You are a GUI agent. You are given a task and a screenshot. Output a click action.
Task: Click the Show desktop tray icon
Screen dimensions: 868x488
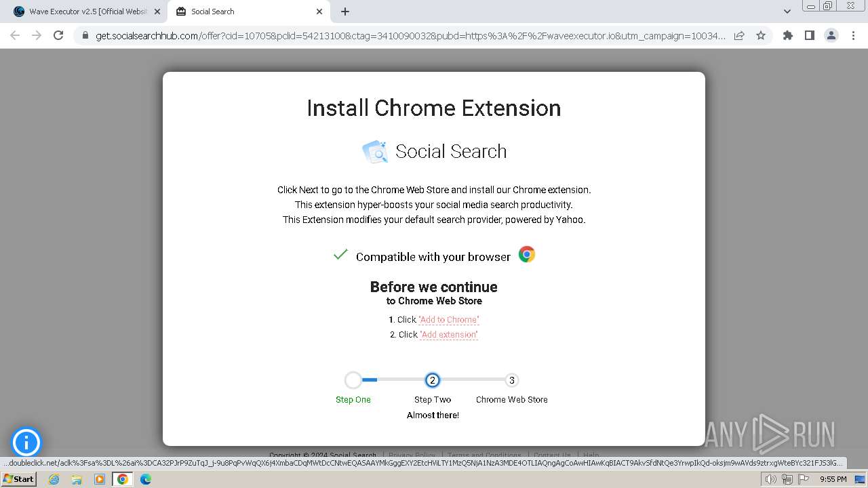pos(860,479)
